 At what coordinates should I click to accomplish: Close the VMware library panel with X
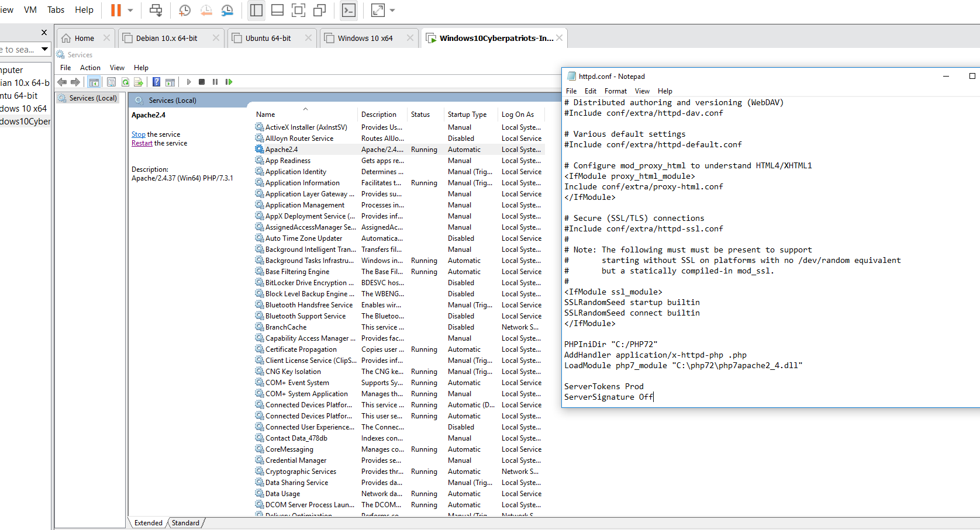tap(44, 33)
